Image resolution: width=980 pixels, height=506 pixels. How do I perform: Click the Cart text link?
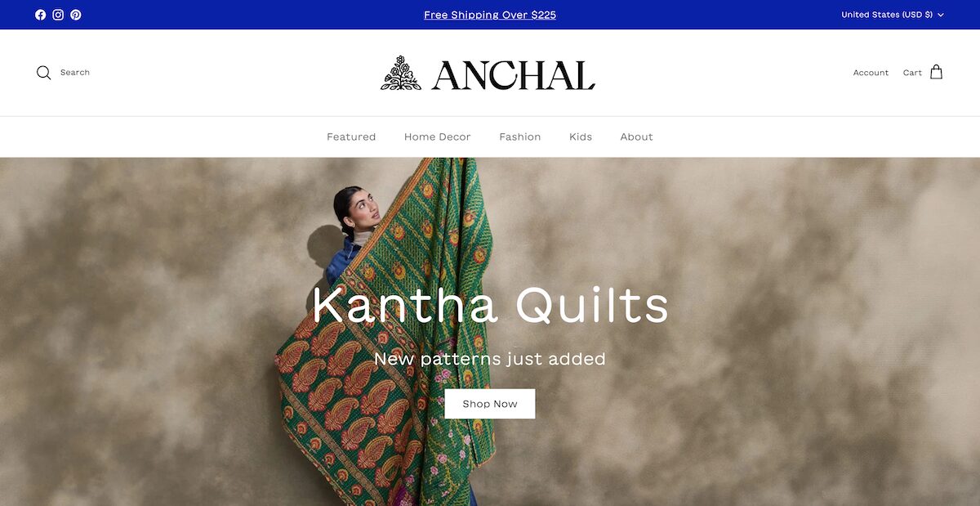(x=912, y=73)
